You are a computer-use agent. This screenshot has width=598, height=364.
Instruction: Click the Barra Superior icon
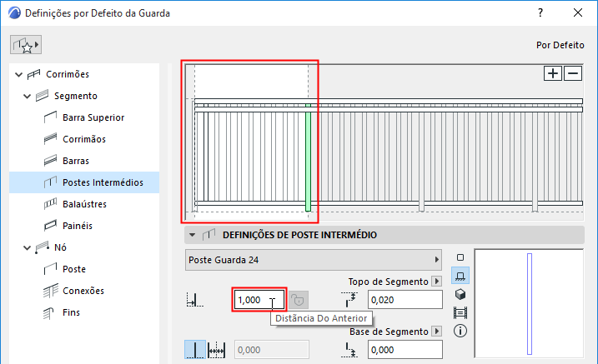point(50,117)
